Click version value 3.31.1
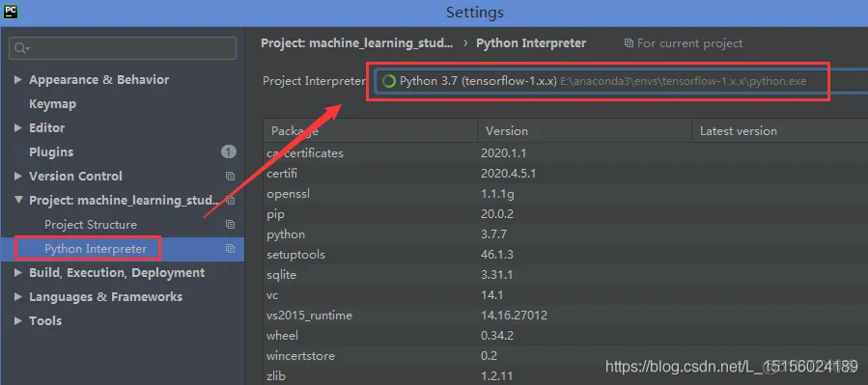Viewport: 868px width, 385px height. 497,275
